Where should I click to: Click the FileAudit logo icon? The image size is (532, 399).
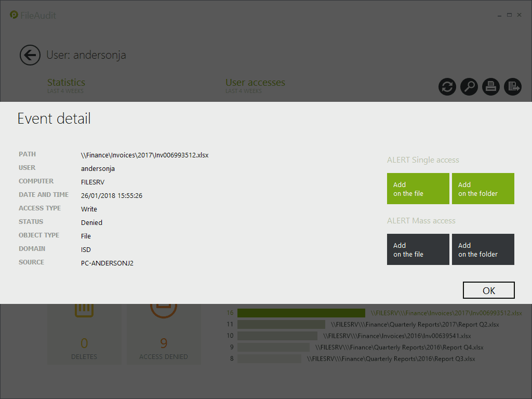click(14, 15)
